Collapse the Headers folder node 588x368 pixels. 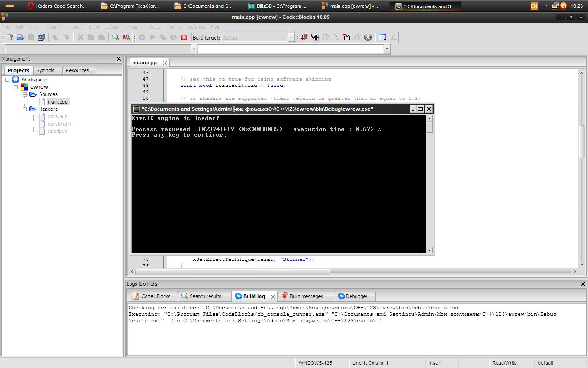pyautogui.click(x=25, y=109)
